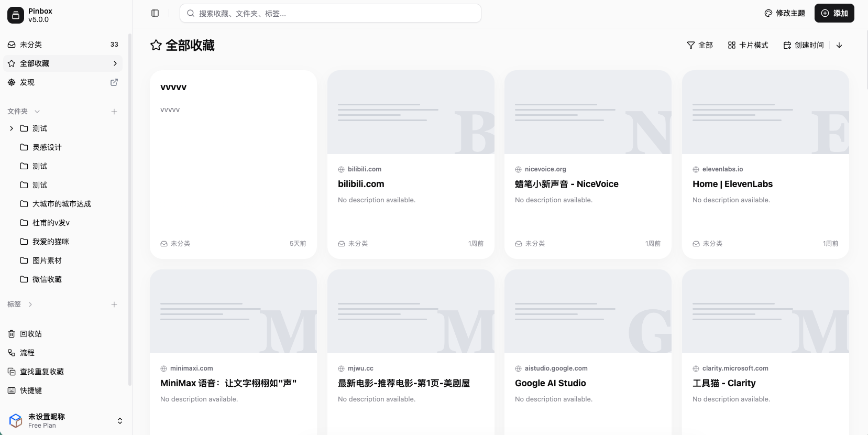Click the user avatar cube icon
This screenshot has height=435, width=868.
click(16, 420)
